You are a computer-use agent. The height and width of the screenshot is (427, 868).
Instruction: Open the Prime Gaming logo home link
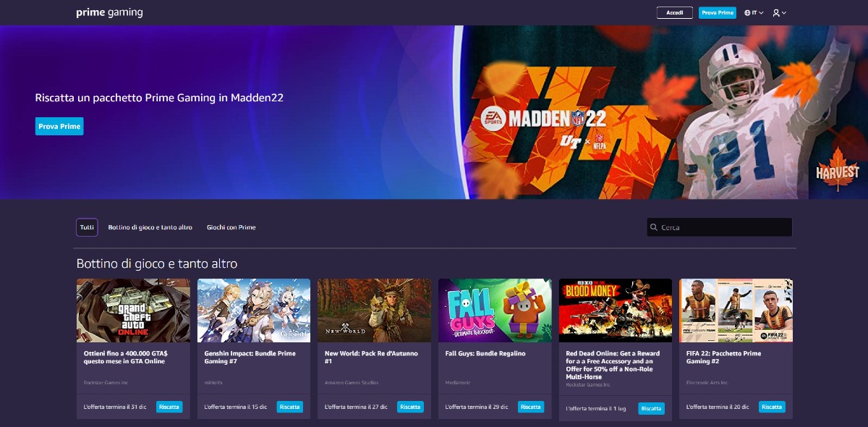tap(109, 12)
